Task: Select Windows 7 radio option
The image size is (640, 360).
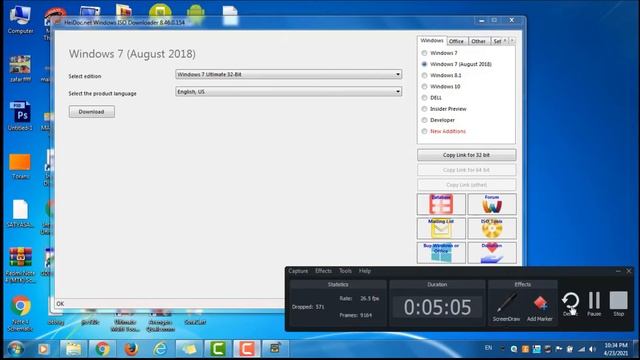Action: tap(439, 53)
